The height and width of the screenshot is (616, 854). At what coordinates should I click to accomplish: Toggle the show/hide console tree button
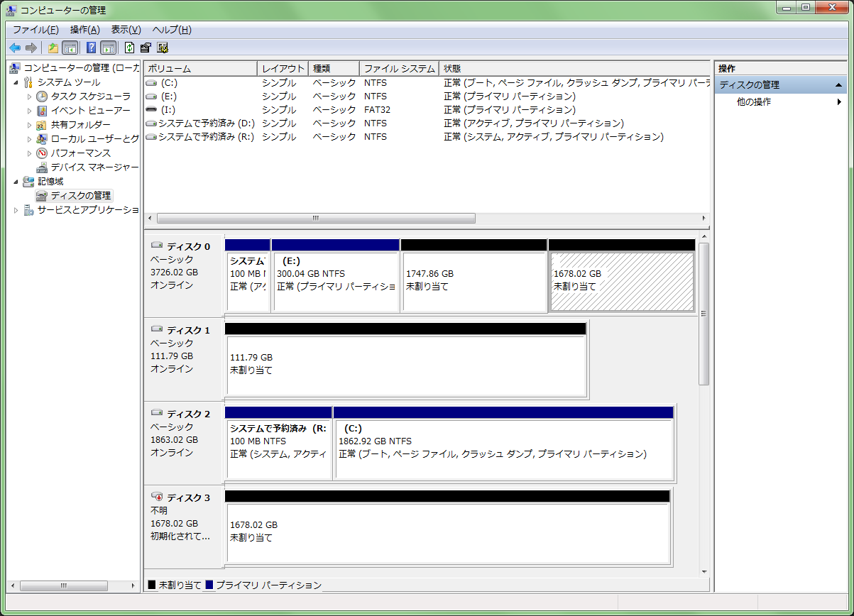70,48
